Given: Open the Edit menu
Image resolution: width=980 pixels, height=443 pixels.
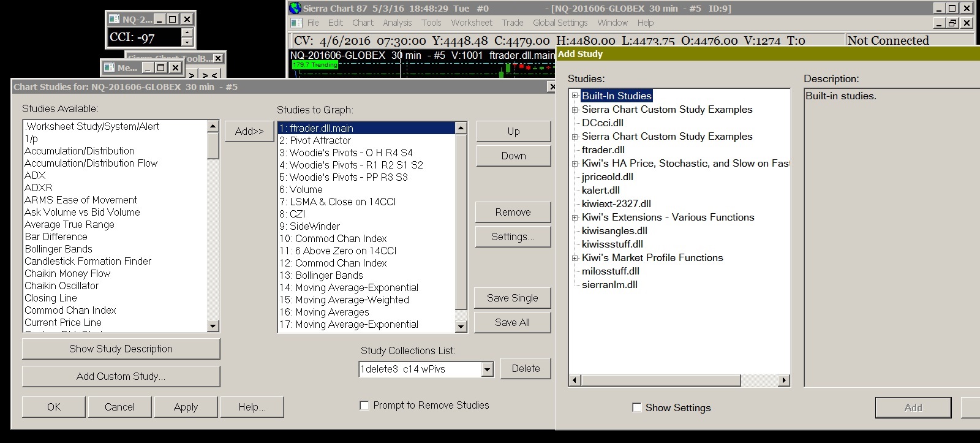Looking at the screenshot, I should [336, 23].
